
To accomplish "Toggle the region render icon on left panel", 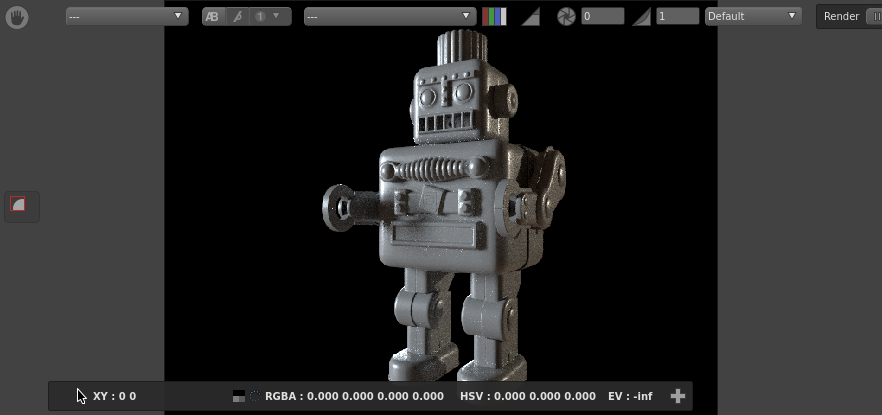I will point(18,205).
